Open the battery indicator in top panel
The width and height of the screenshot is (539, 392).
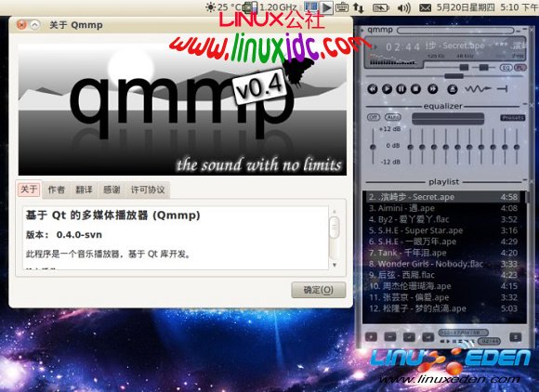click(x=381, y=7)
